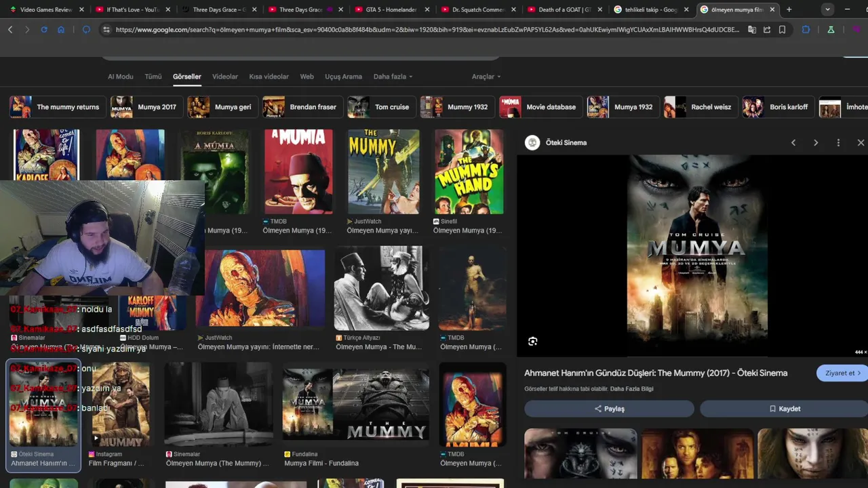The width and height of the screenshot is (868, 488).
Task: Open the JustWatch The Mummy yellow poster
Action: pos(384,172)
